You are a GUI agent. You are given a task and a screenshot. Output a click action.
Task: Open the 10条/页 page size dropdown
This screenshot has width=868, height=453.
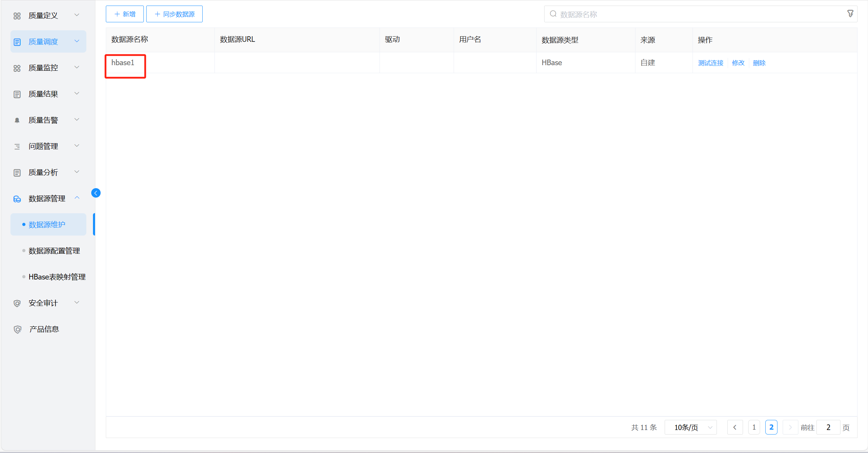point(690,427)
